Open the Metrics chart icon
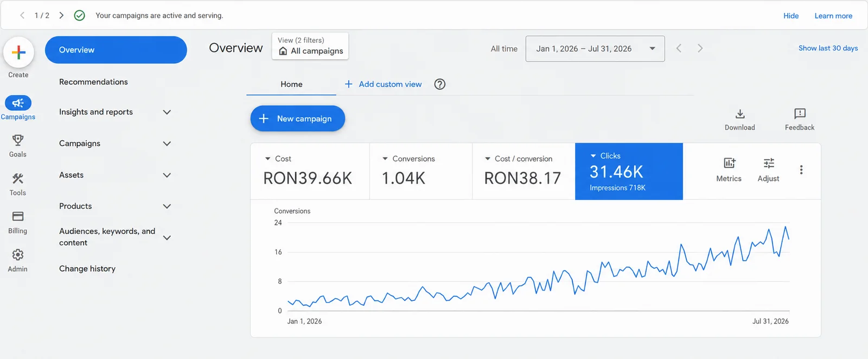 pyautogui.click(x=729, y=163)
